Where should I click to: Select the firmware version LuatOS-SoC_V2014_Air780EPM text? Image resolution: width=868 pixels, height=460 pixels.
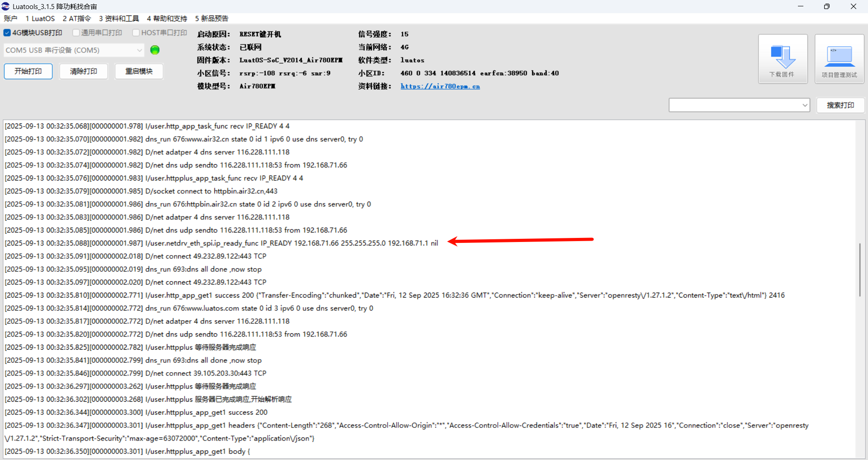click(x=291, y=60)
